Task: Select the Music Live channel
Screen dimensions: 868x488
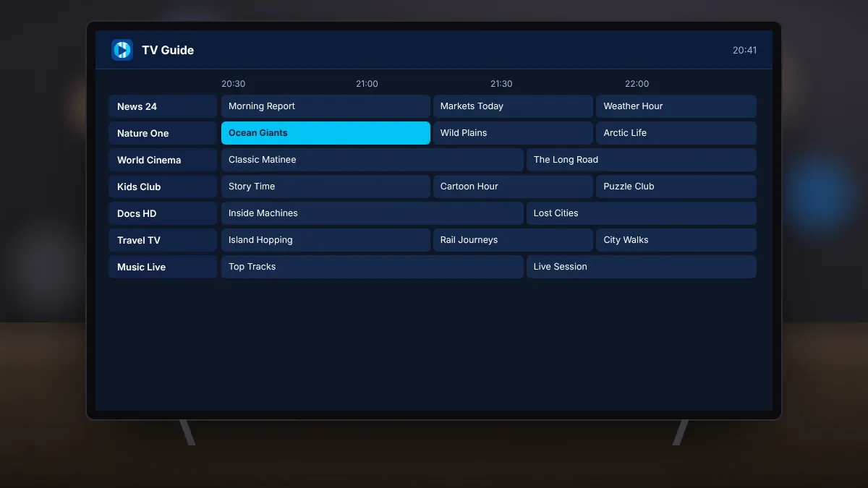Action: coord(163,267)
